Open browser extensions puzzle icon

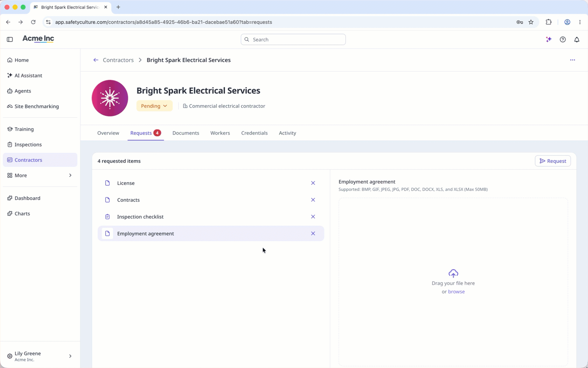pyautogui.click(x=548, y=22)
